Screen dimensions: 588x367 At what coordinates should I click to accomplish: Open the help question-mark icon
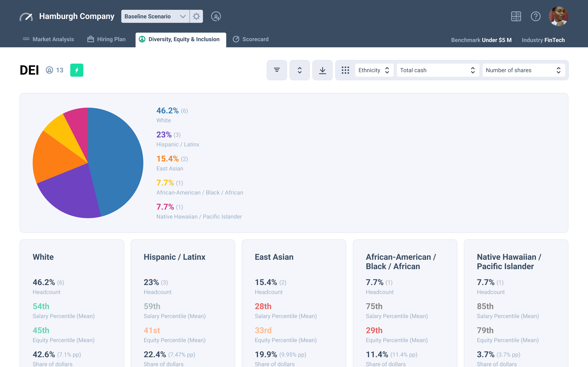point(536,16)
